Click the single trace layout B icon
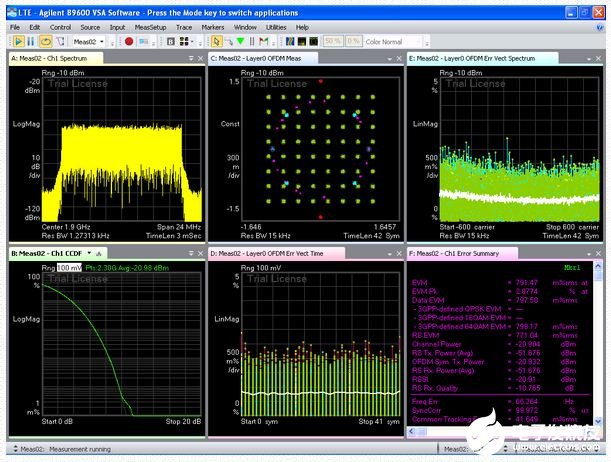611x462 pixels. [x=171, y=41]
